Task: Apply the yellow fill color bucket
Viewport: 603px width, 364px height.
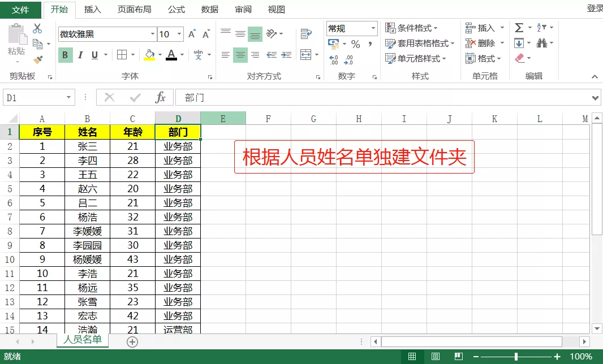Action: tap(149, 55)
